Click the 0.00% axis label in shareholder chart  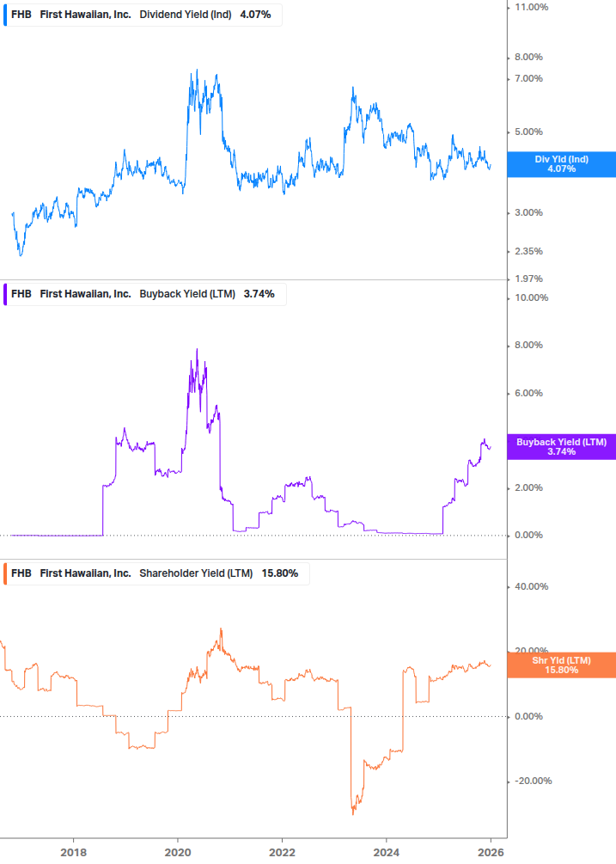pos(528,716)
